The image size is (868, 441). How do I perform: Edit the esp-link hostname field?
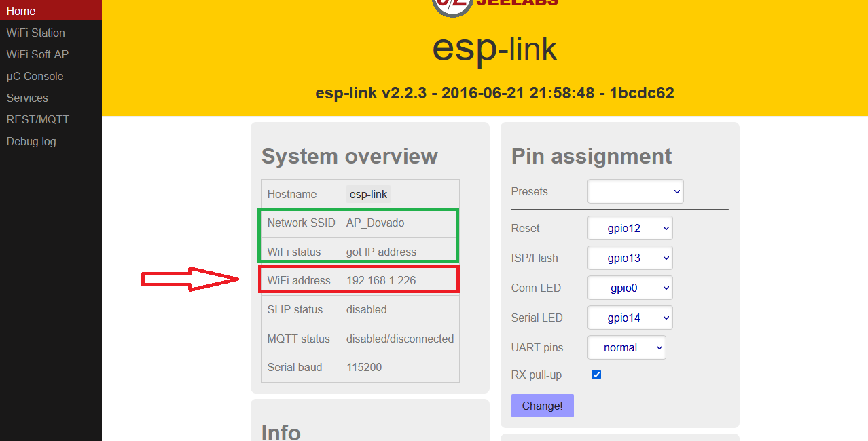[x=368, y=194]
